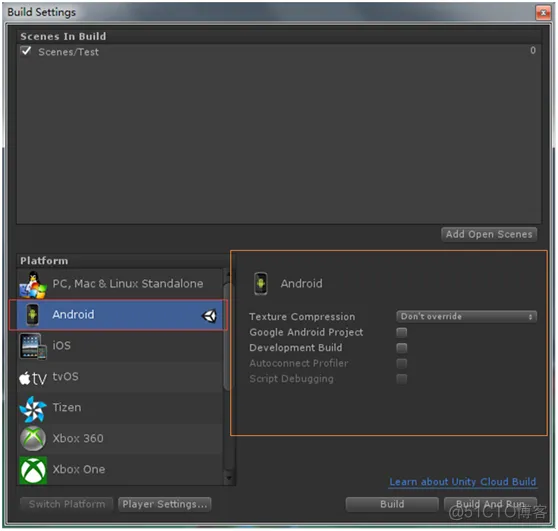This screenshot has width=558, height=531.
Task: Click the Google Android Project label
Action: tap(306, 332)
